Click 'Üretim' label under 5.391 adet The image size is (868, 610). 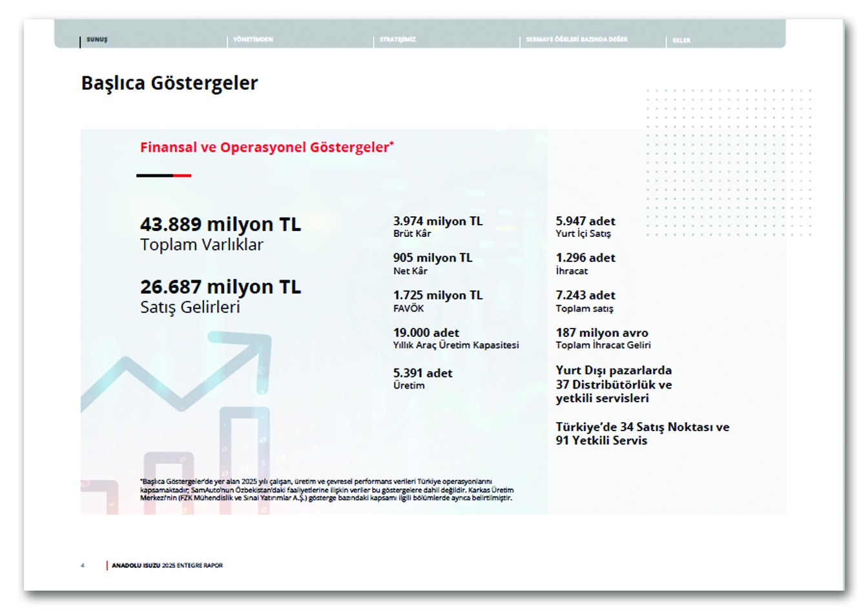click(x=409, y=385)
